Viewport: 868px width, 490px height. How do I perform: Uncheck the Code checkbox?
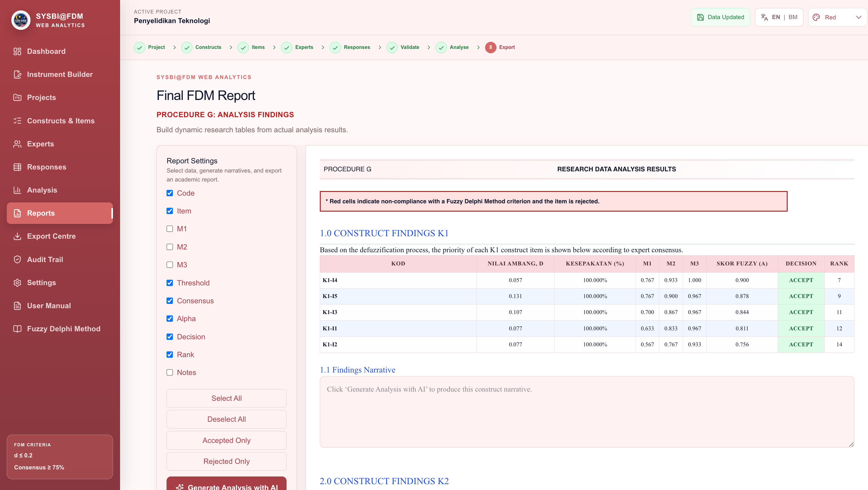[x=170, y=193]
